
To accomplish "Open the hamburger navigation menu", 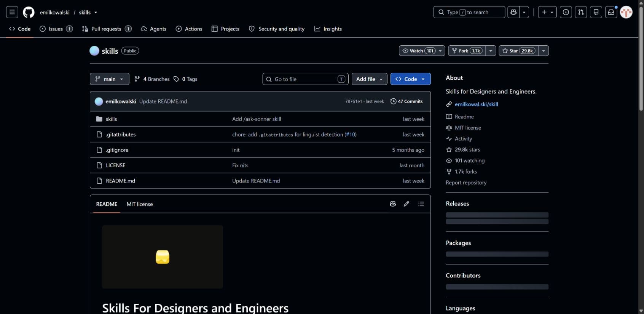I will click(x=12, y=12).
